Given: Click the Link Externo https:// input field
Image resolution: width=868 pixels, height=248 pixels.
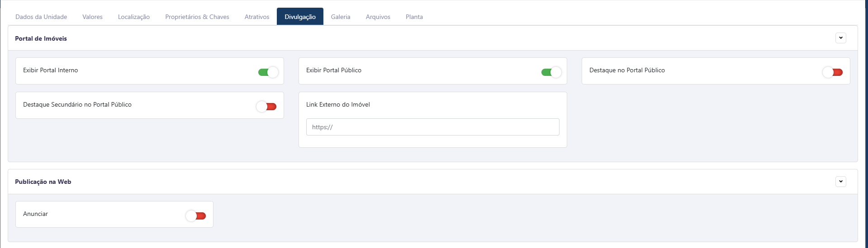Looking at the screenshot, I should 432,127.
